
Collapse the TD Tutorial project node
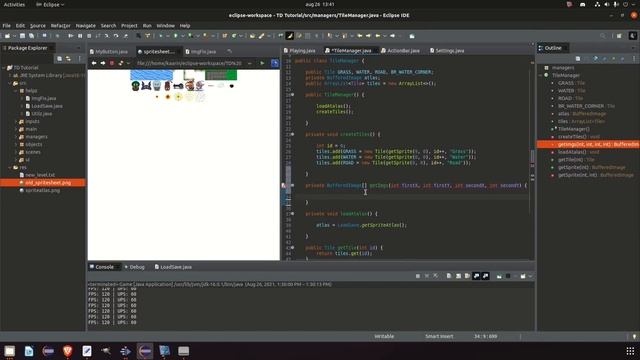point(4,68)
